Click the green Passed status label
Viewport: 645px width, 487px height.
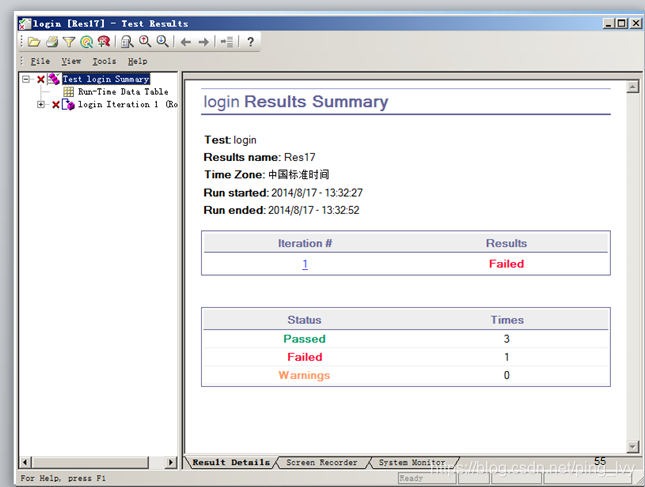[304, 339]
